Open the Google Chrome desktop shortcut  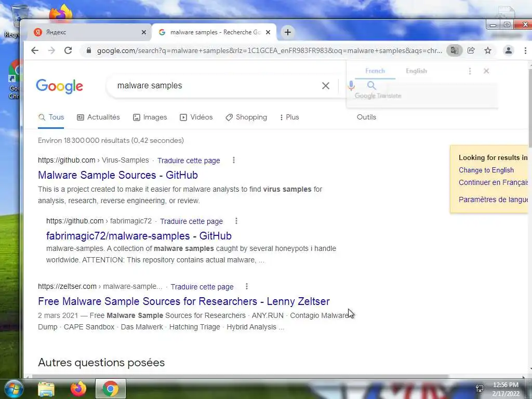[x=14, y=79]
